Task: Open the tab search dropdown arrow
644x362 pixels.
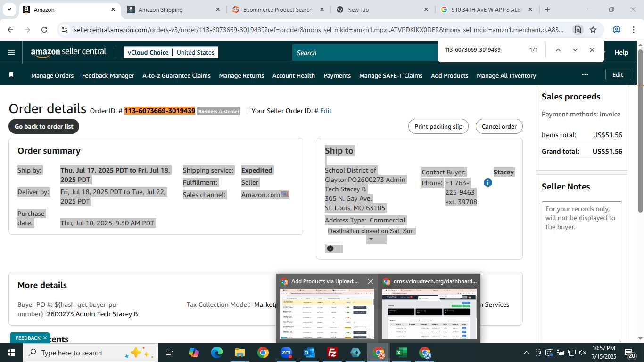Action: 9,9
